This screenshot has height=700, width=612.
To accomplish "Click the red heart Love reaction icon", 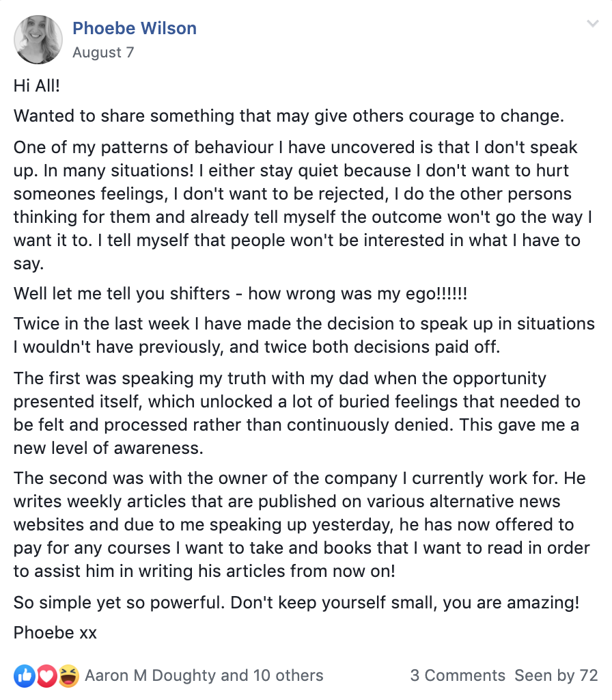I will coord(47,675).
